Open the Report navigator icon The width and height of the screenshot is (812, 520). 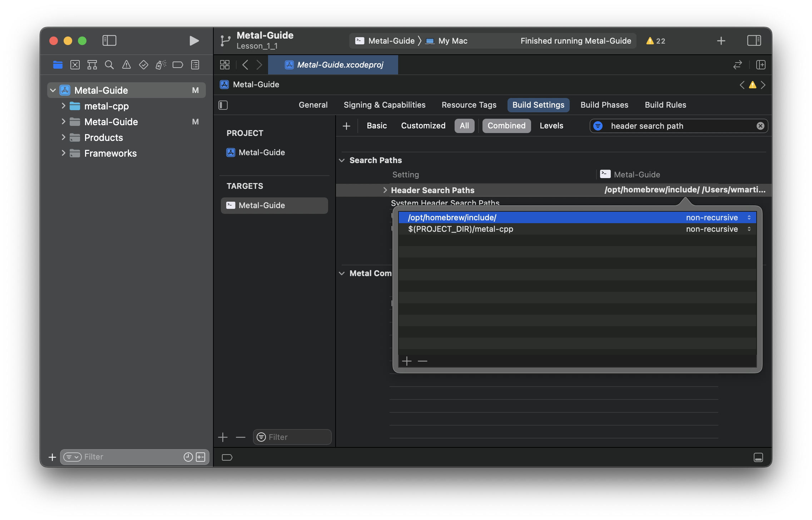coord(195,65)
